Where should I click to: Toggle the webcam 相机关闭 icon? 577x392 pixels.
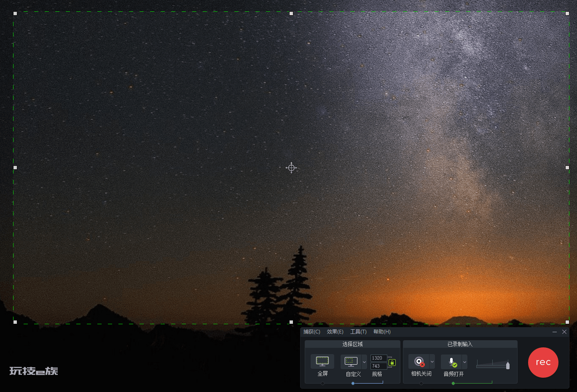coord(419,362)
